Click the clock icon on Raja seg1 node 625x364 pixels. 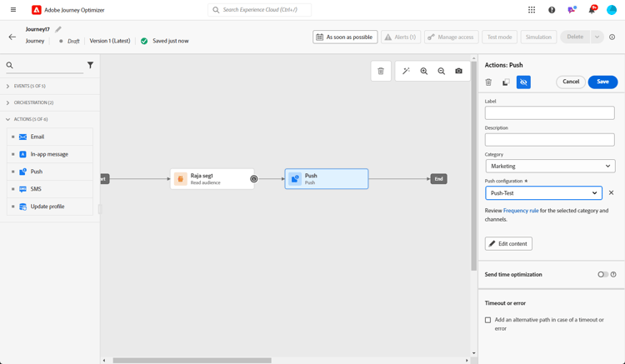[x=254, y=179]
